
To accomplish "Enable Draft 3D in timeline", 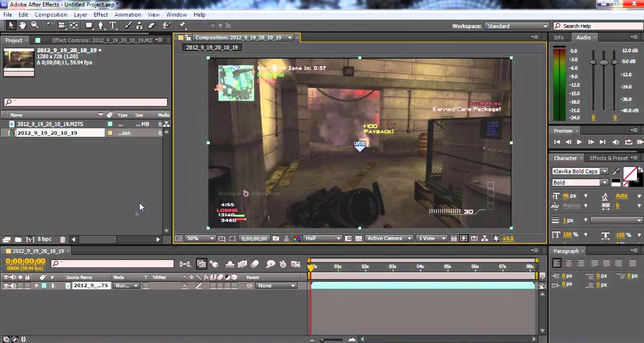I will coord(213,264).
